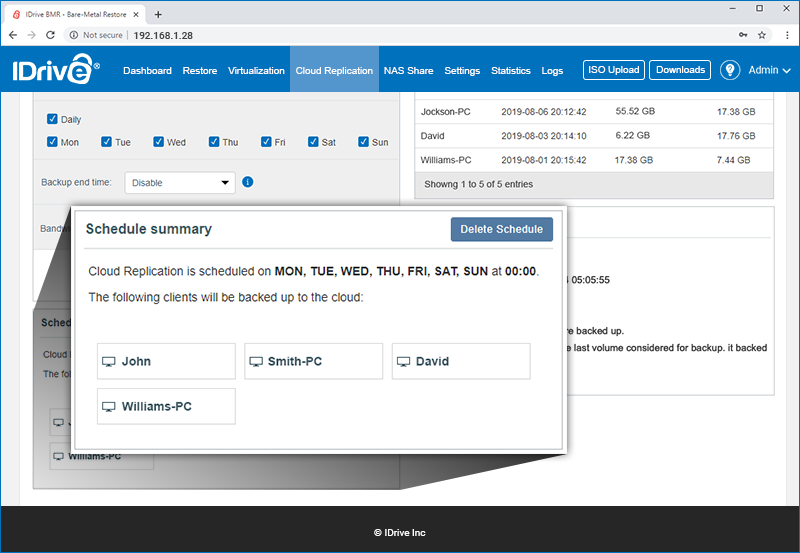Click the Schedule summary heading

(148, 229)
